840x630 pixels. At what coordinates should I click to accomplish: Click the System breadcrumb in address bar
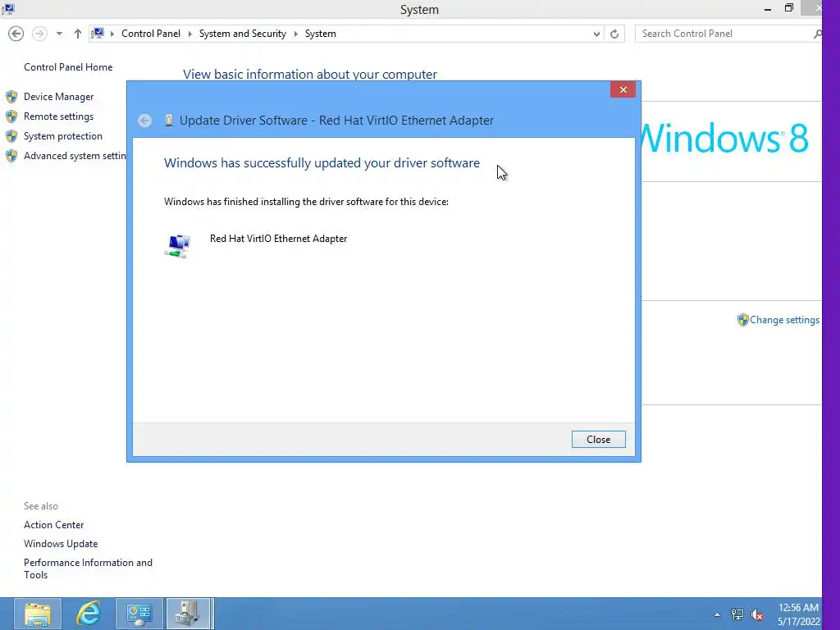tap(321, 34)
